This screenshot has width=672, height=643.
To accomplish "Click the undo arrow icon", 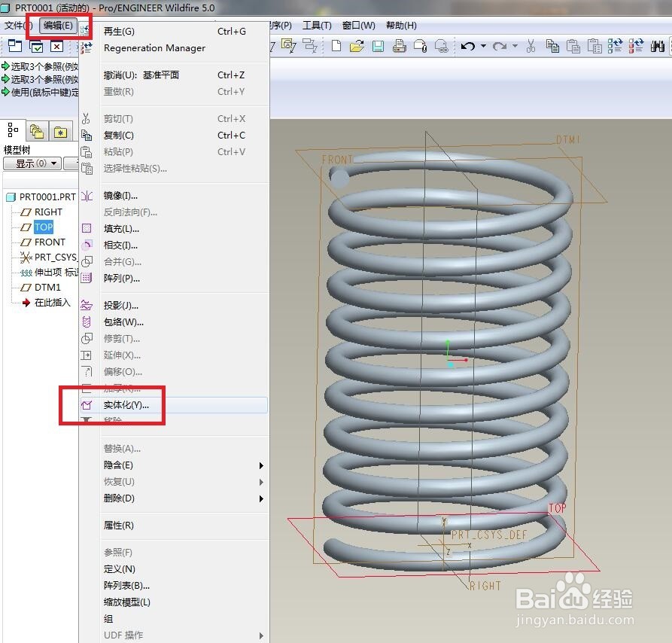I will 468,45.
